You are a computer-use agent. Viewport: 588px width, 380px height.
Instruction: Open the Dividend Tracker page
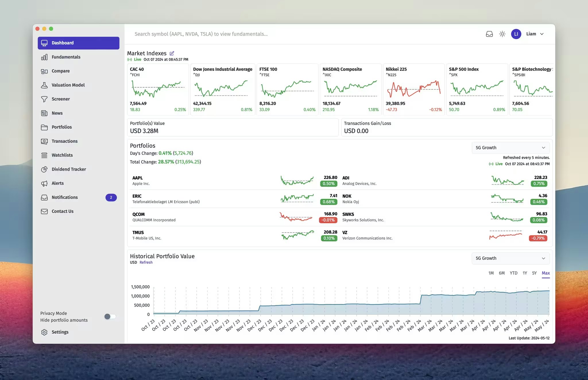(78, 169)
